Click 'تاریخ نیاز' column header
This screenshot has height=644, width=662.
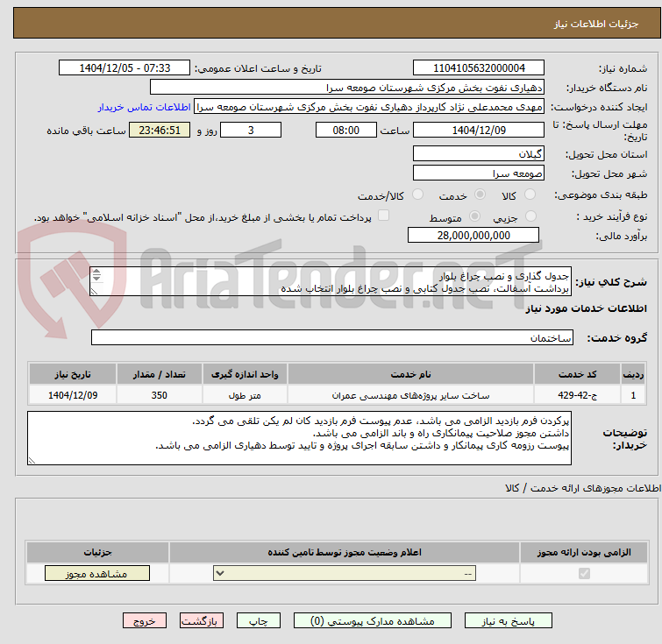click(73, 374)
